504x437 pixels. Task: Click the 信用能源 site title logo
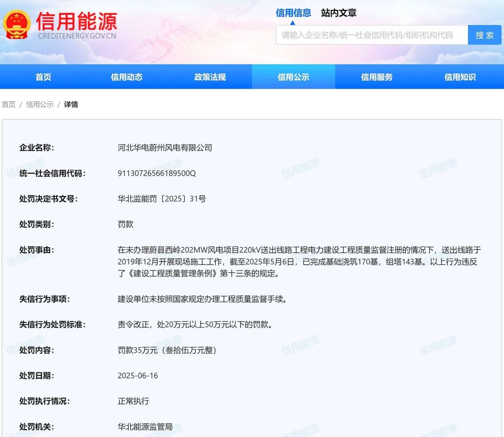tap(77, 22)
